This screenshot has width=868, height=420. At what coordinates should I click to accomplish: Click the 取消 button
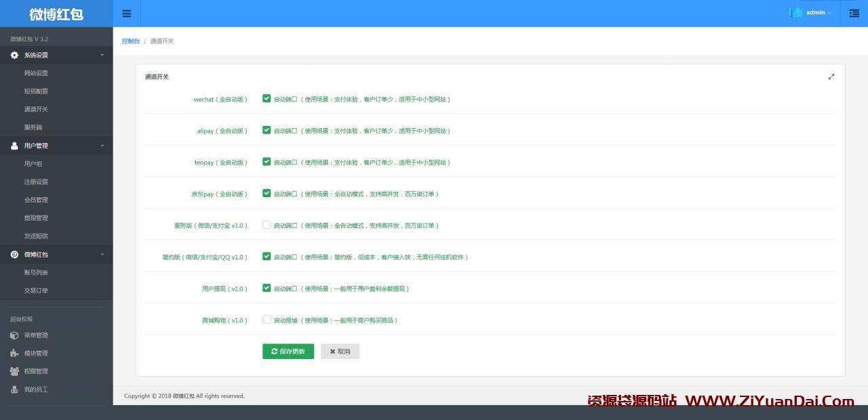pyautogui.click(x=340, y=352)
